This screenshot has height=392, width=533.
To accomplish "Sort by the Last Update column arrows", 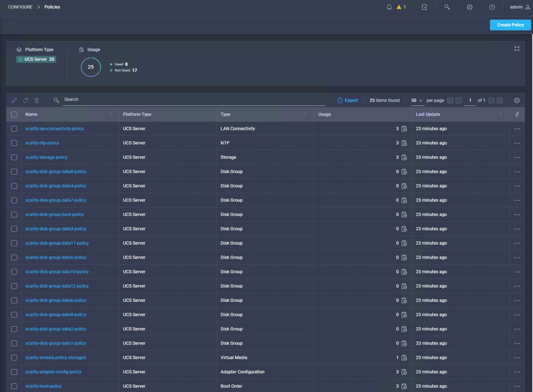I will [x=501, y=114].
